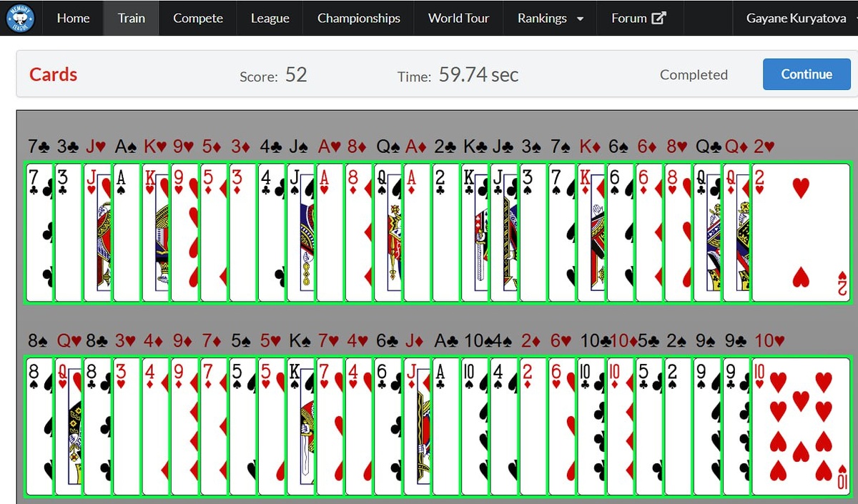Select the 5 of hearts card
The width and height of the screenshot is (858, 504).
coord(272,426)
